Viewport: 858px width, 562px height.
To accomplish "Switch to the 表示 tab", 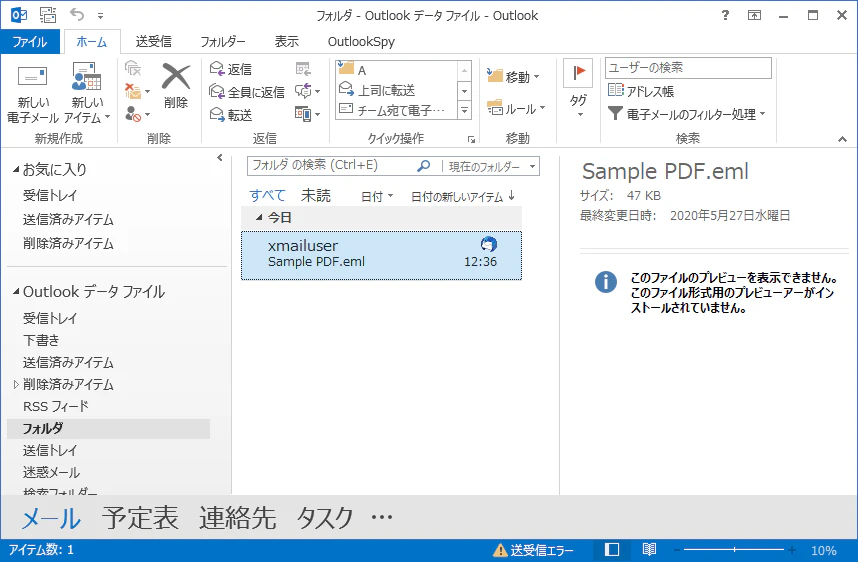I will (x=287, y=42).
